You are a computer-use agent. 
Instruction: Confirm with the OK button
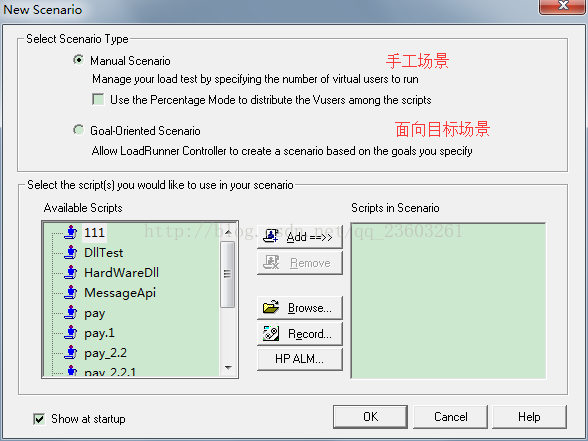(x=370, y=417)
